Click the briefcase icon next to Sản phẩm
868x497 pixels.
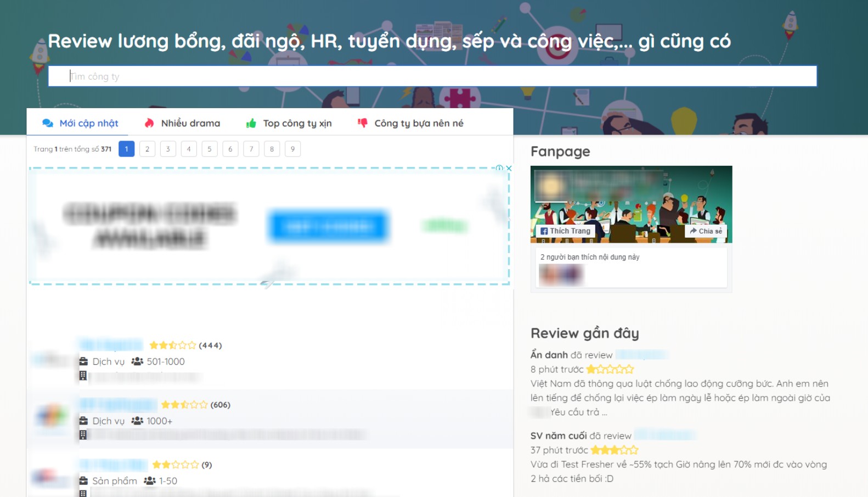point(83,481)
